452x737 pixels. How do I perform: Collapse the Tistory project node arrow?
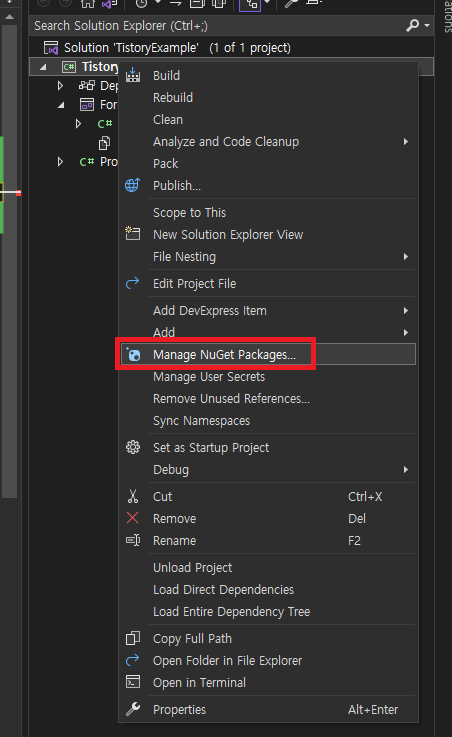43,67
